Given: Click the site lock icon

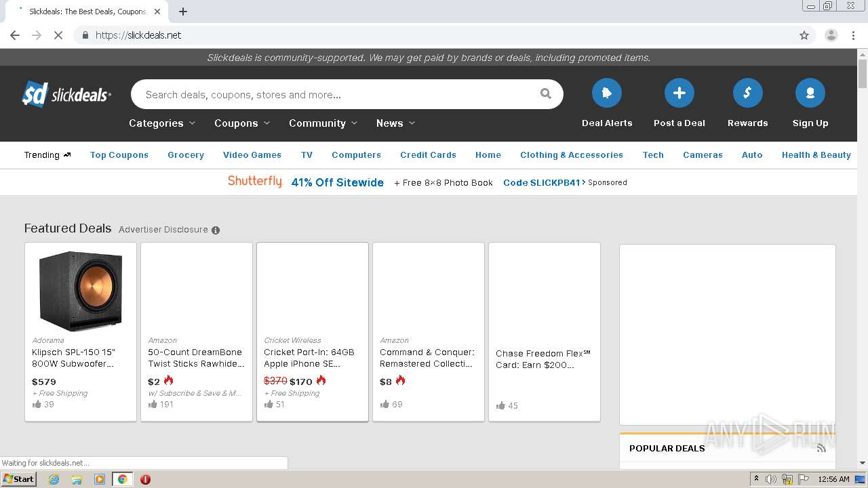Looking at the screenshot, I should coord(85,35).
